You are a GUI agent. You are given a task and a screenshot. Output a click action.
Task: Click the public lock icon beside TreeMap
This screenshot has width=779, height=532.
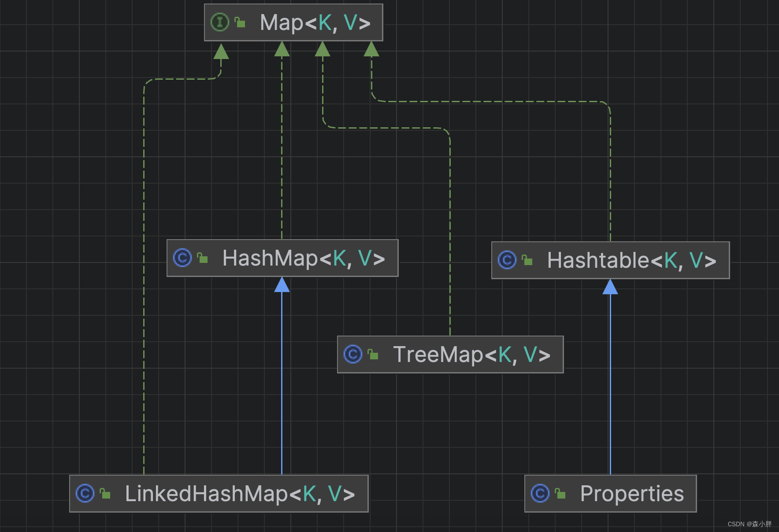[x=373, y=354]
